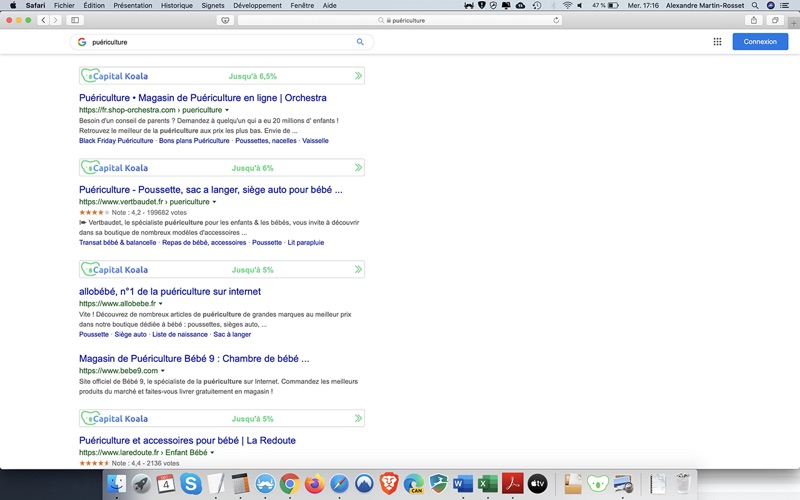This screenshot has width=800, height=500.
Task: Click the Google search field containing puériculture
Action: (222, 42)
